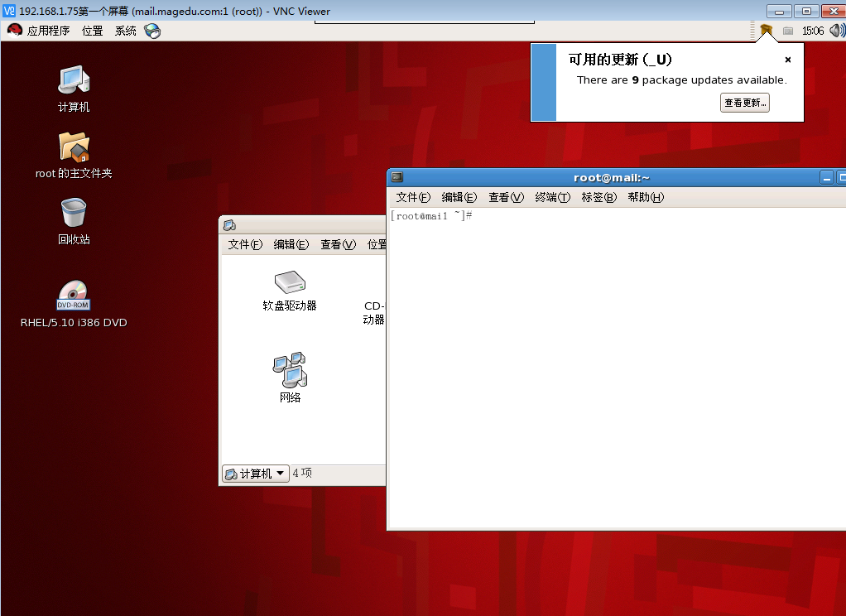
Task: Open terminal 帮助(H) menu
Action: click(646, 197)
